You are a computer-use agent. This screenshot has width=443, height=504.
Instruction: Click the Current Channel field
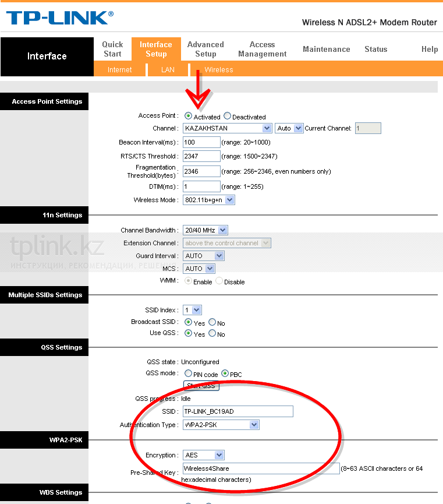pos(368,128)
